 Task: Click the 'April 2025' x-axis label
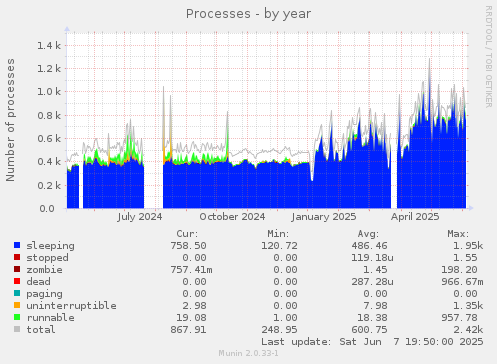coord(415,217)
